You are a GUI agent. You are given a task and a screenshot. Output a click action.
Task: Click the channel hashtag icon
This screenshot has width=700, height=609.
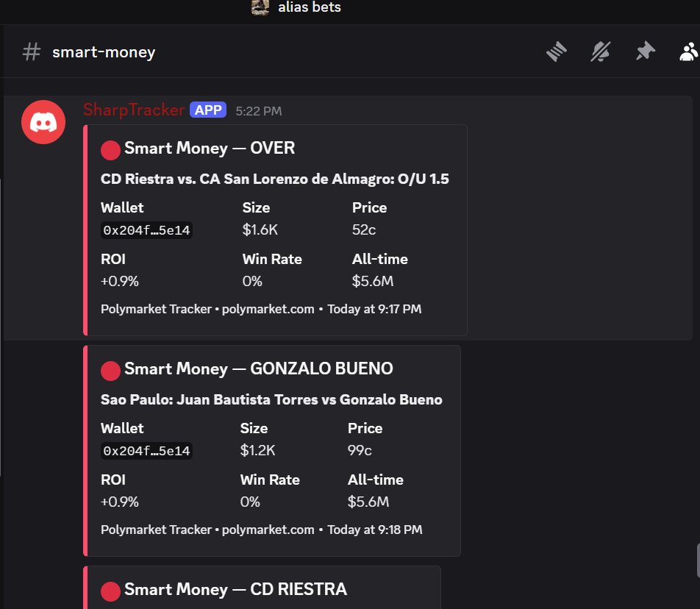tap(31, 51)
